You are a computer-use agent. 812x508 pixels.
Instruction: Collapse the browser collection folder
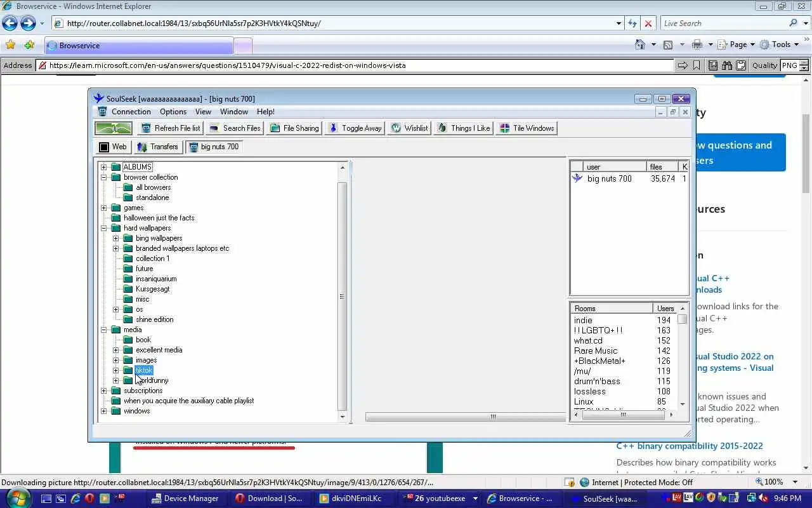click(104, 177)
